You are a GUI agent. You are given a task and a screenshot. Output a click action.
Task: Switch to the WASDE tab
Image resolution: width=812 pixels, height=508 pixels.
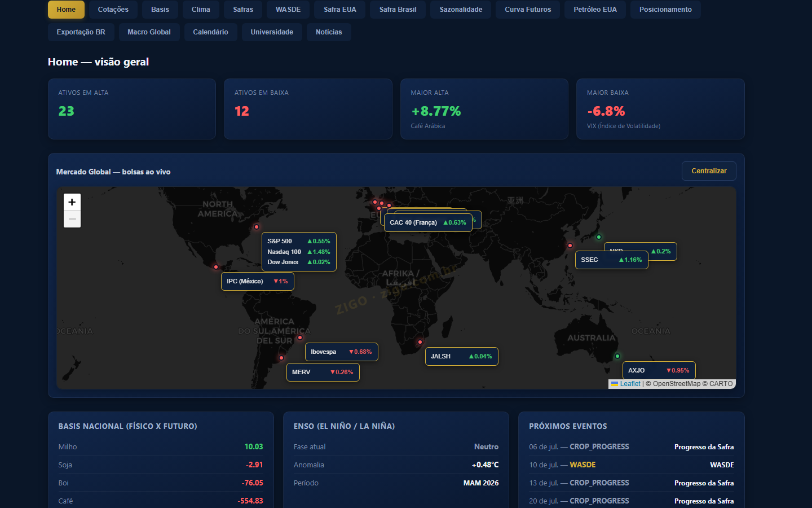(288, 10)
